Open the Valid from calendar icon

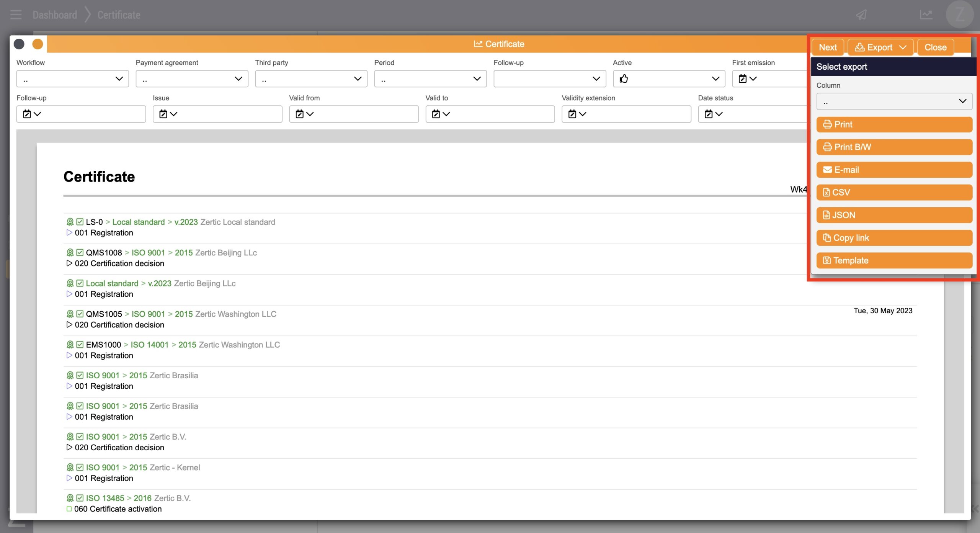click(x=300, y=114)
